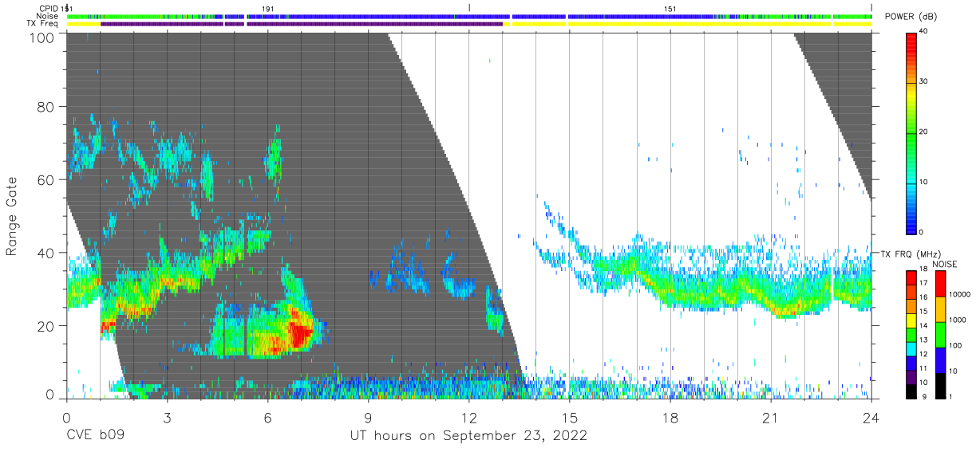Click the UT hour tick 15

pyautogui.click(x=570, y=418)
